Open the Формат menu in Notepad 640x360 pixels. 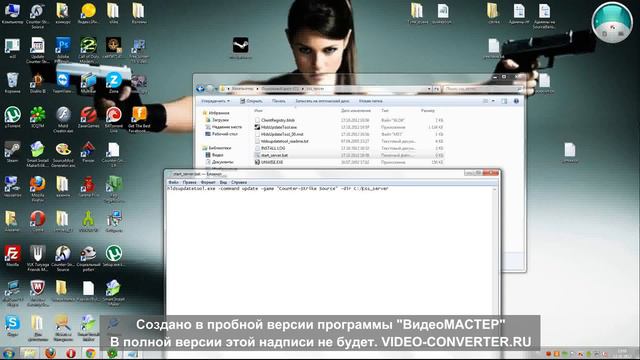[x=208, y=182]
